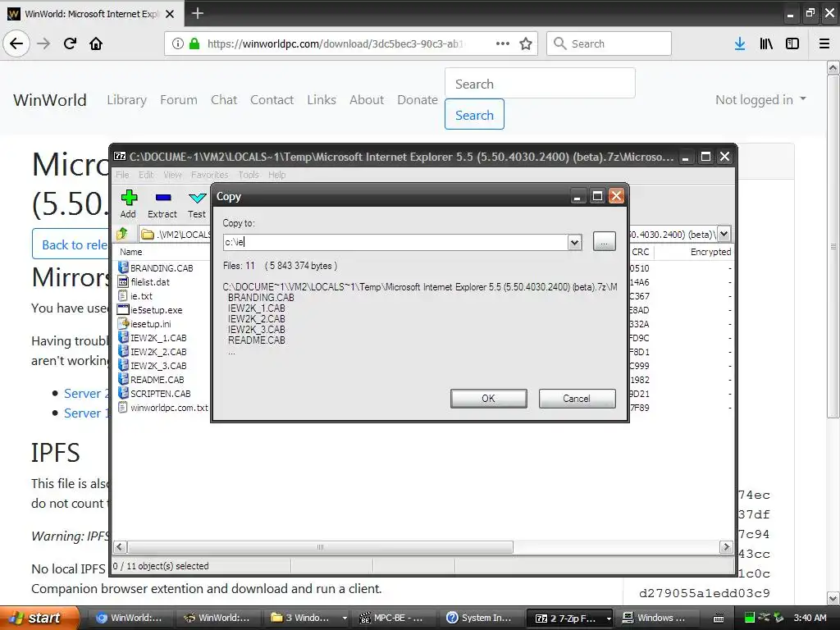Expand the Copy to path dropdown
840x630 pixels.
point(574,242)
